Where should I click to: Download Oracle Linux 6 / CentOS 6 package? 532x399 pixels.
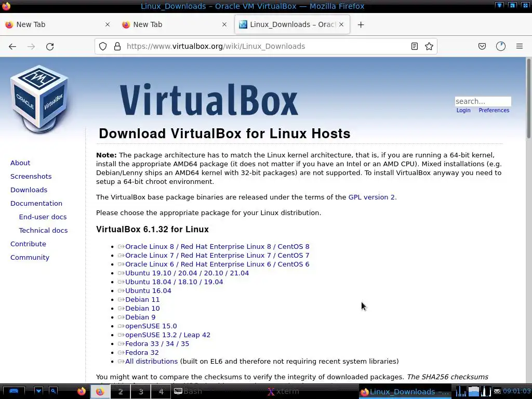pos(217,264)
